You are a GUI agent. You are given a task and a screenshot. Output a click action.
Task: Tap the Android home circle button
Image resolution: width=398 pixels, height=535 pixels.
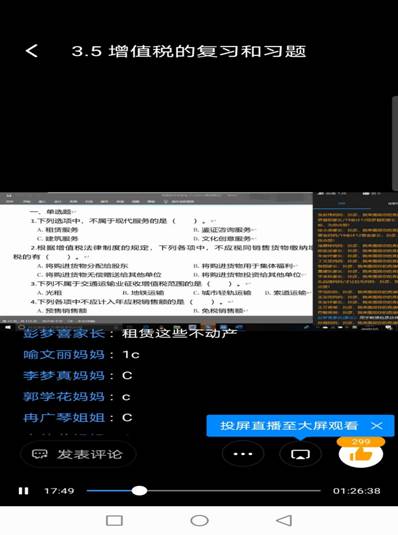199,521
